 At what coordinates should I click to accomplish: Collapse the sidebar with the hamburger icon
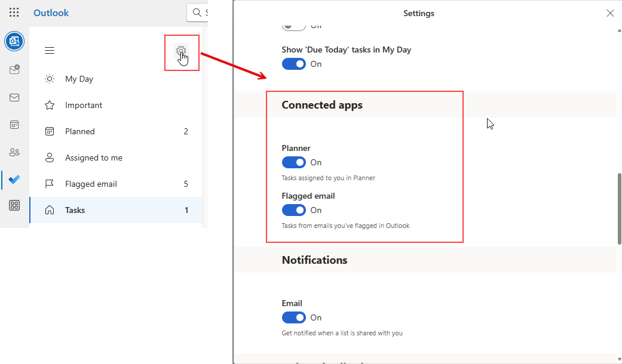[x=50, y=51]
